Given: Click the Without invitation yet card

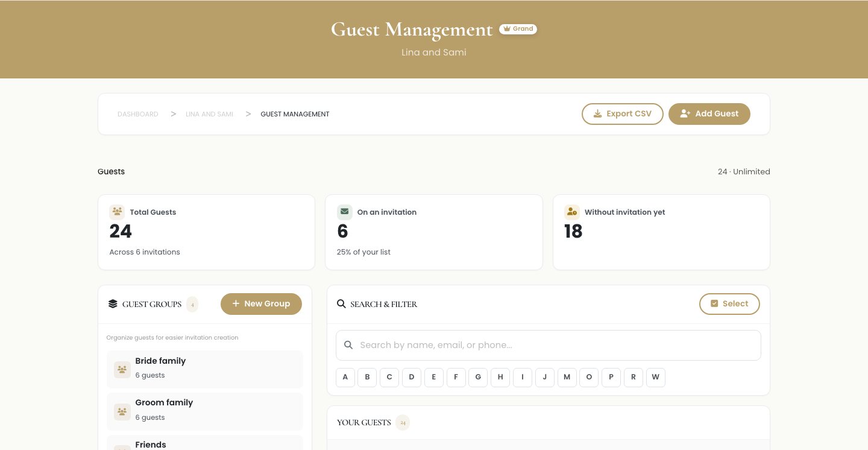Looking at the screenshot, I should tap(661, 232).
